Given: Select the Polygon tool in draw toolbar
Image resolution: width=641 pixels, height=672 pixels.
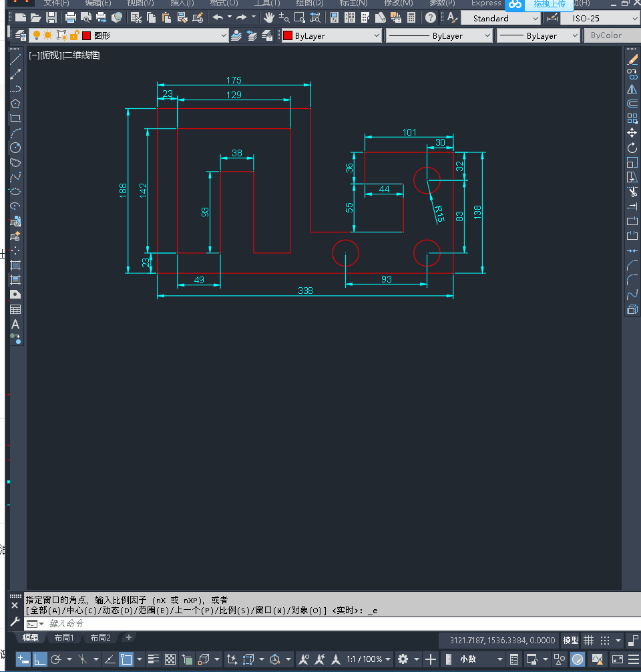Looking at the screenshot, I should [15, 104].
